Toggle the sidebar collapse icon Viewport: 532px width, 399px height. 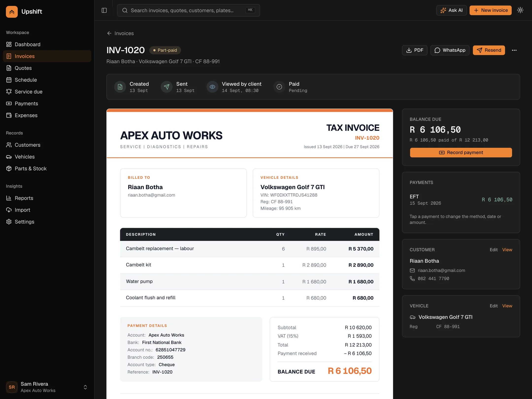[104, 10]
